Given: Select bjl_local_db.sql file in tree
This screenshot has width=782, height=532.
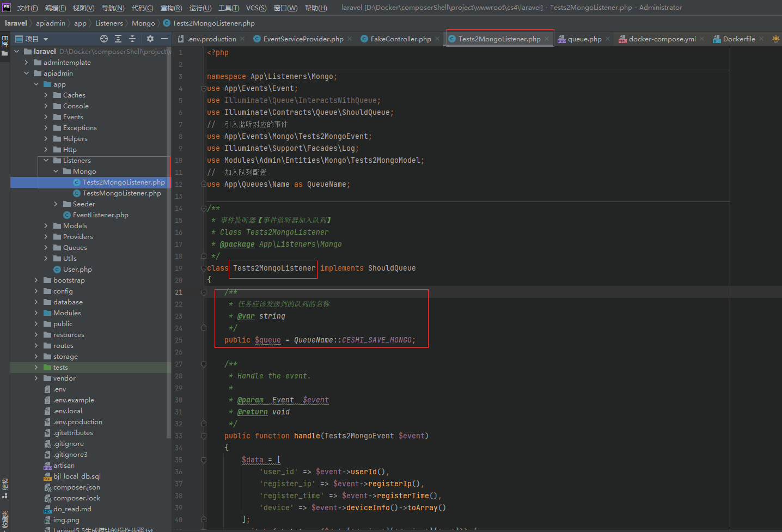Looking at the screenshot, I should 77,476.
